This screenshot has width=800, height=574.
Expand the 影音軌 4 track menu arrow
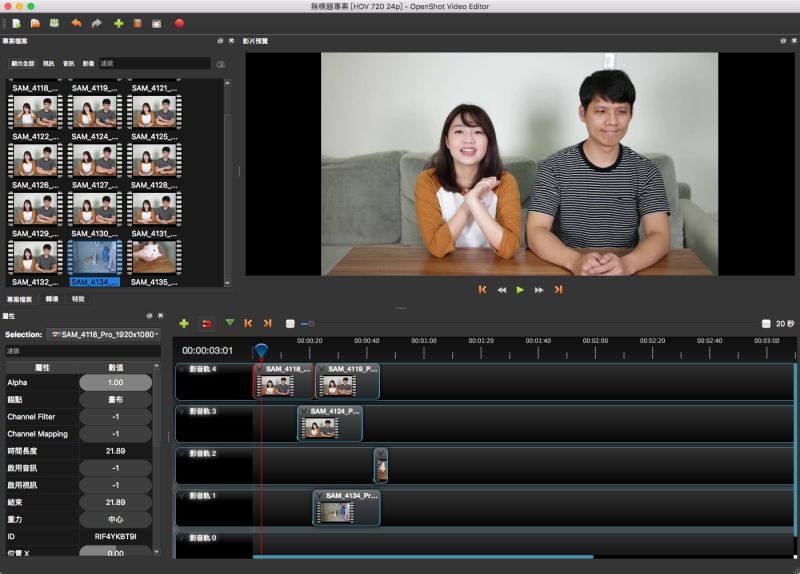[x=183, y=369]
